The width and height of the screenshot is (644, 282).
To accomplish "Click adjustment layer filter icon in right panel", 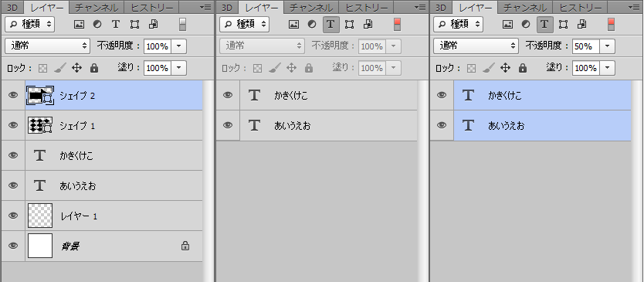I will [x=526, y=25].
